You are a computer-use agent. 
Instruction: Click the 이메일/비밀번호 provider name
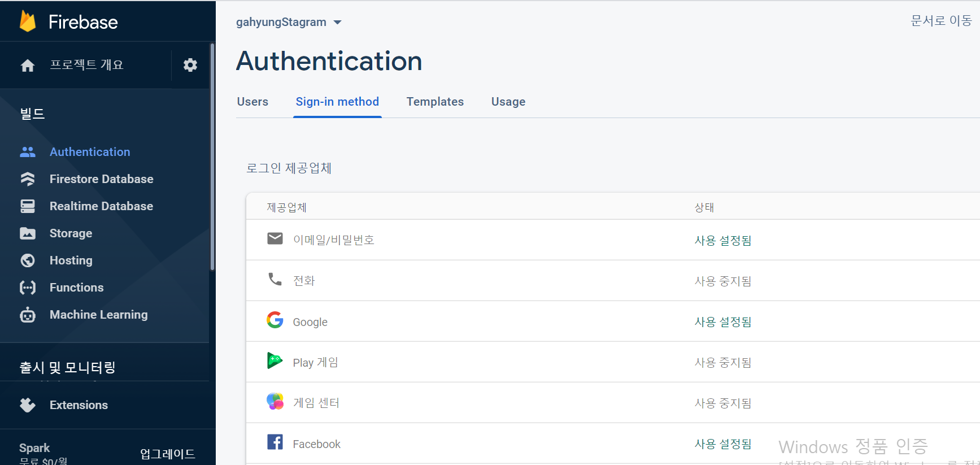(x=333, y=240)
